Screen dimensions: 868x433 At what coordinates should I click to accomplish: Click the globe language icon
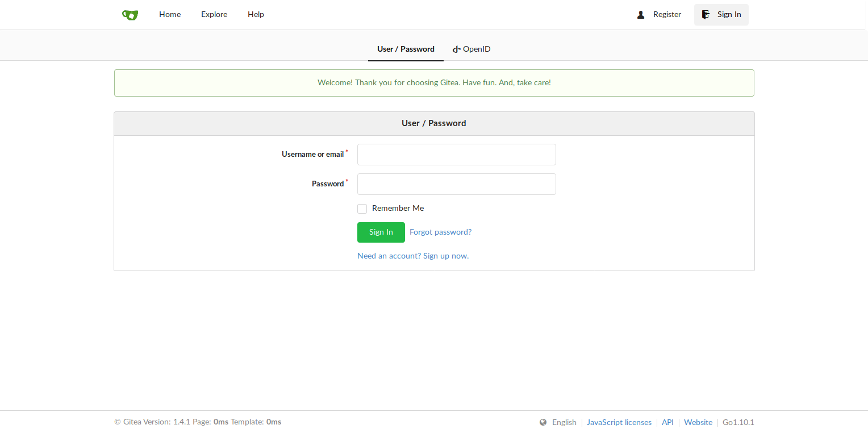[543, 422]
